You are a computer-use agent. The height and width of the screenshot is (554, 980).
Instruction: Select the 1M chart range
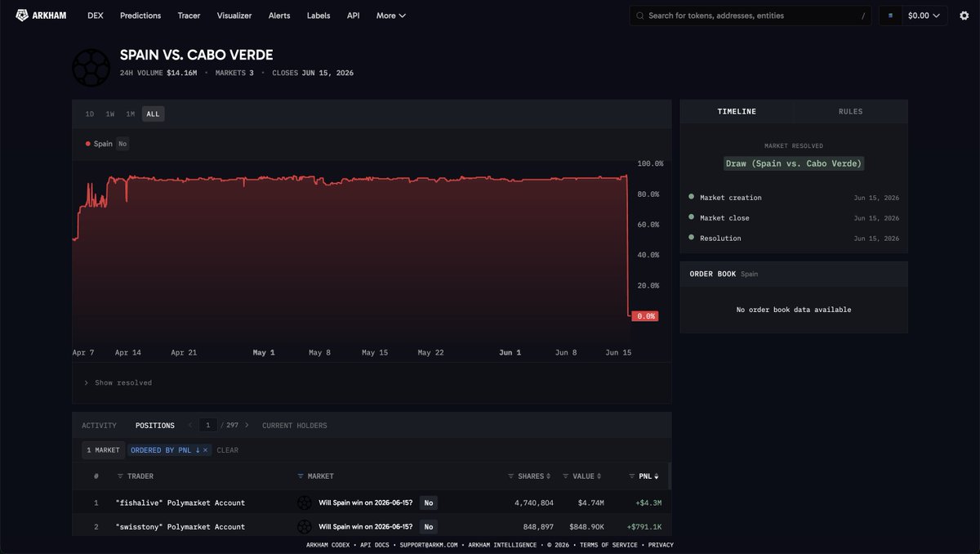point(131,114)
